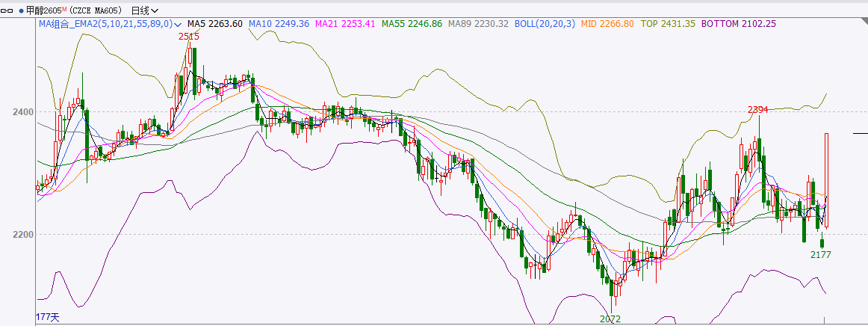Click the MID 2266.80 Bollinger label

click(608, 24)
